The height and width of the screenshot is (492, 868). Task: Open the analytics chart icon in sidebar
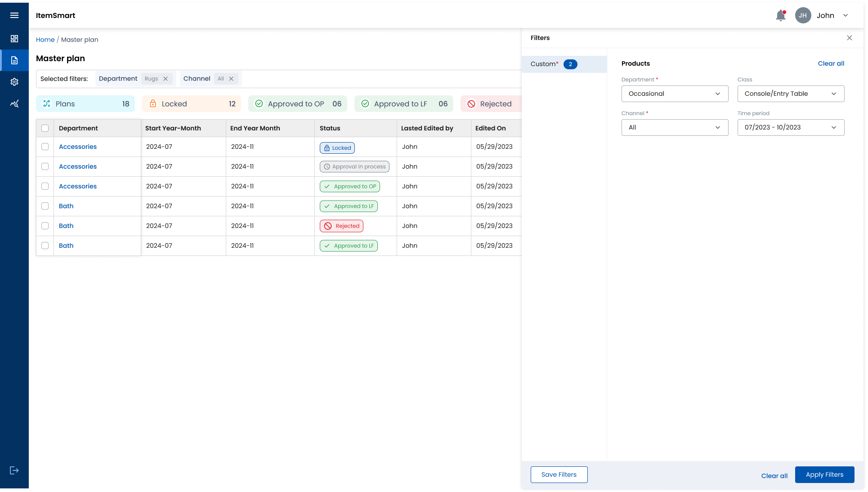click(14, 104)
